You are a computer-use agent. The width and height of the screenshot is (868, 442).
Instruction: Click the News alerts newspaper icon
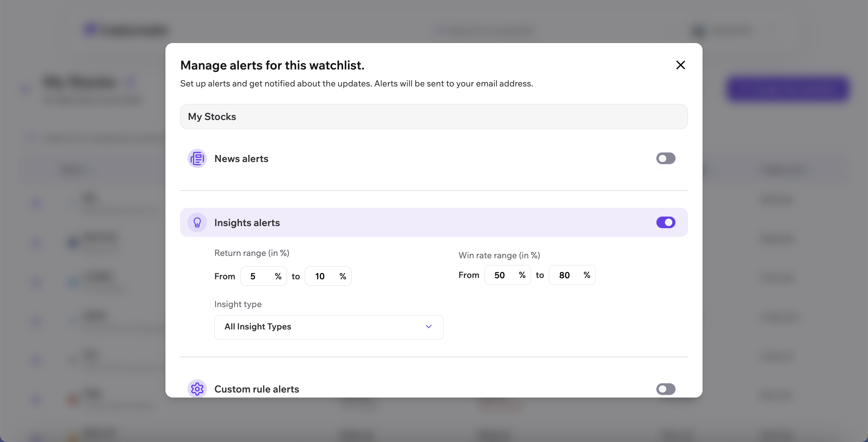point(197,158)
